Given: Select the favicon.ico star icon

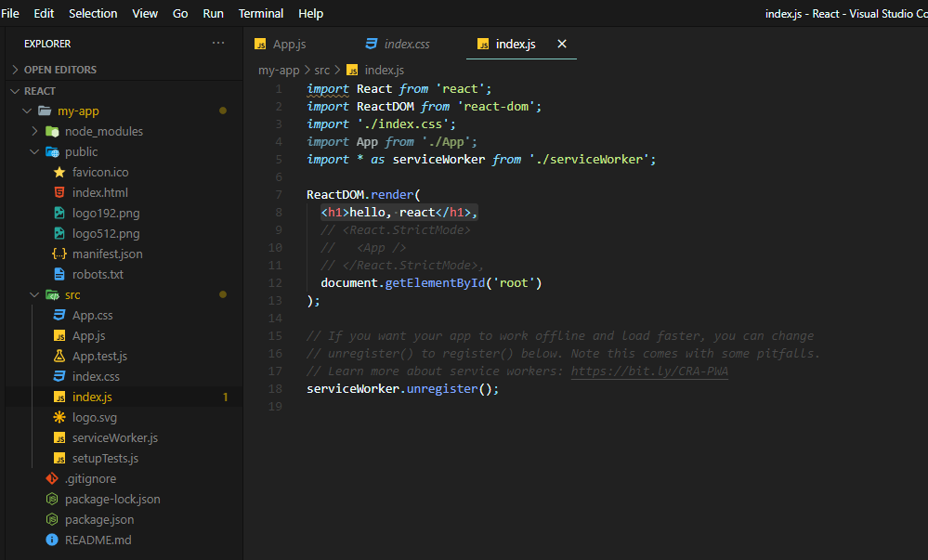Looking at the screenshot, I should (x=59, y=172).
